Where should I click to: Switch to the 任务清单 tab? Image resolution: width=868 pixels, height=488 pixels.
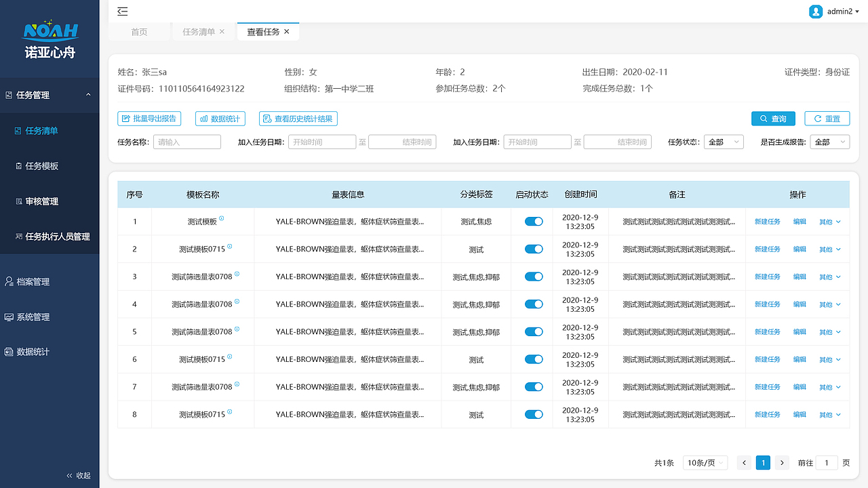199,32
